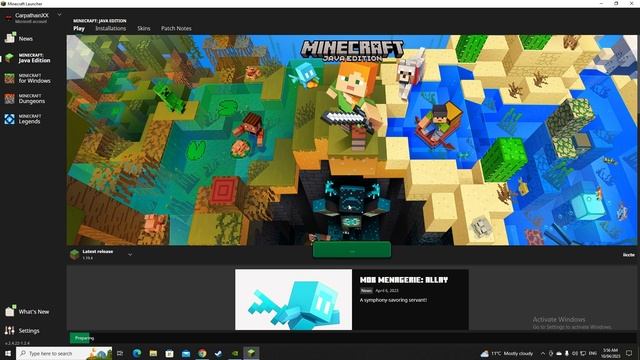This screenshot has width=640, height=360.
Task: Open Steam from taskbar
Action: click(218, 353)
